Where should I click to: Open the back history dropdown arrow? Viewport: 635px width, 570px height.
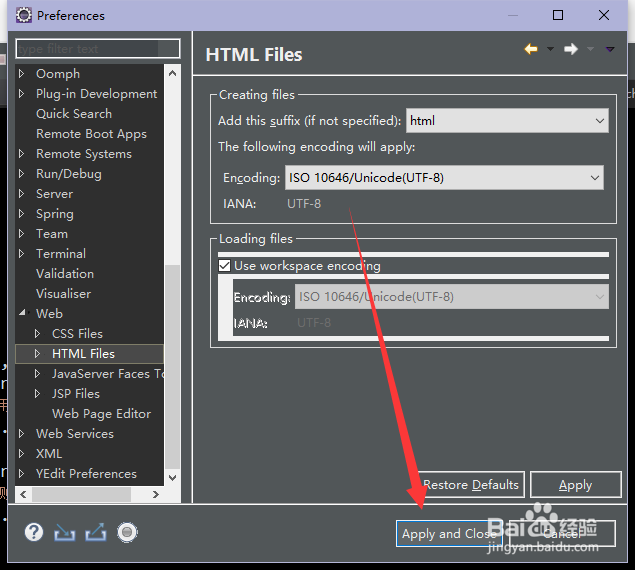pos(550,49)
